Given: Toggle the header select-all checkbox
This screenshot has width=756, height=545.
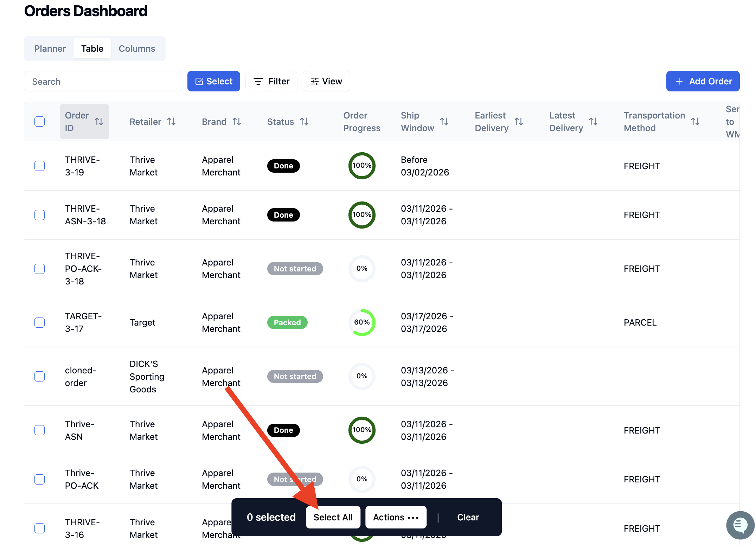Looking at the screenshot, I should (40, 122).
